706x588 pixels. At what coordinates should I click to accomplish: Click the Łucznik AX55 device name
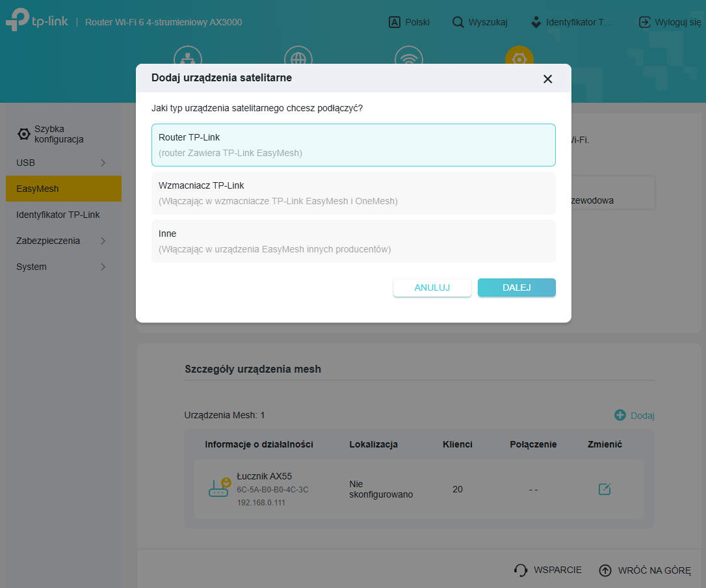pyautogui.click(x=265, y=476)
